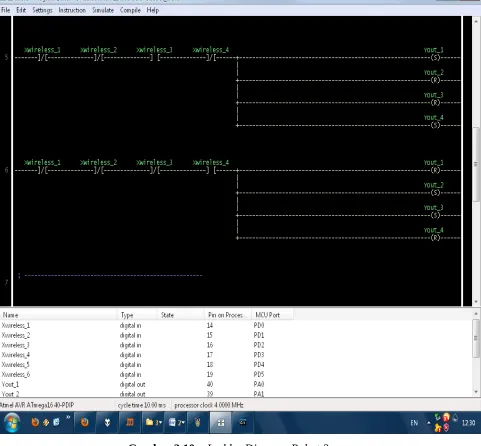
Task: Open the Firefox taskbar button
Action: click(x=85, y=423)
